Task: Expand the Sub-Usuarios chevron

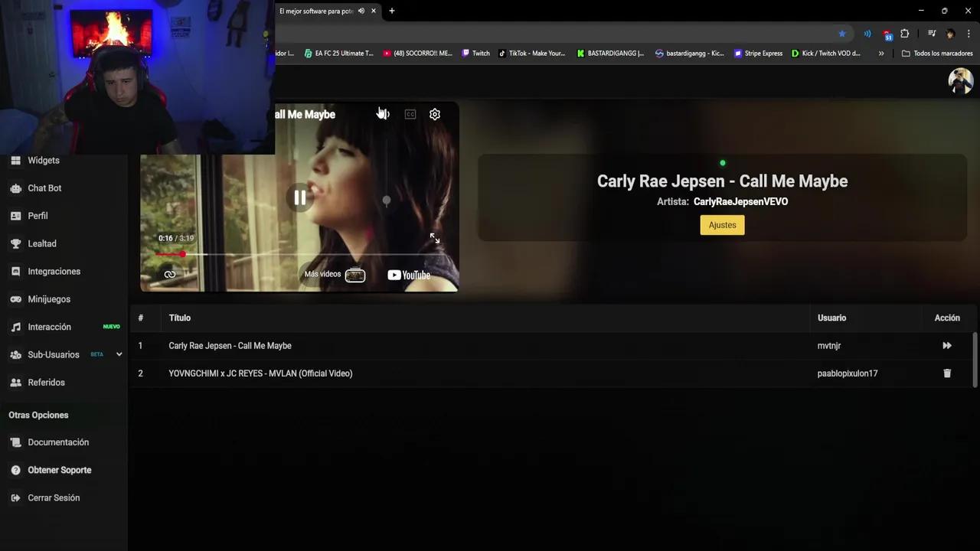Action: (x=119, y=354)
